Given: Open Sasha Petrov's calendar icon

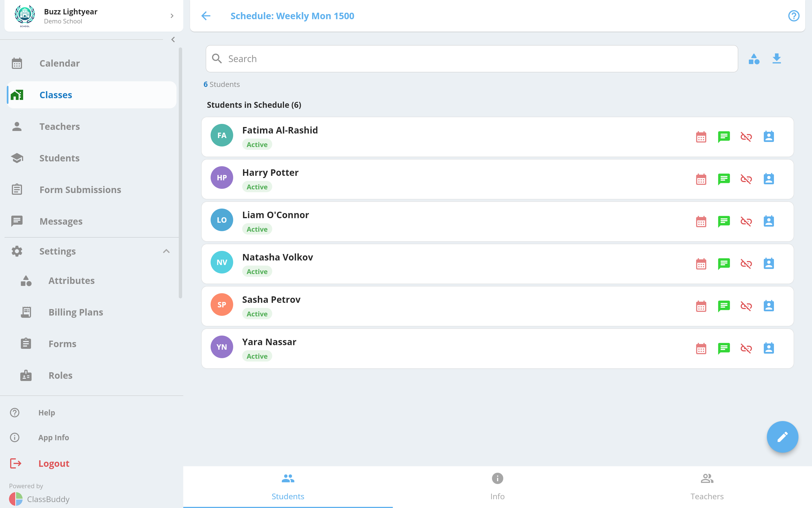Looking at the screenshot, I should (x=701, y=306).
